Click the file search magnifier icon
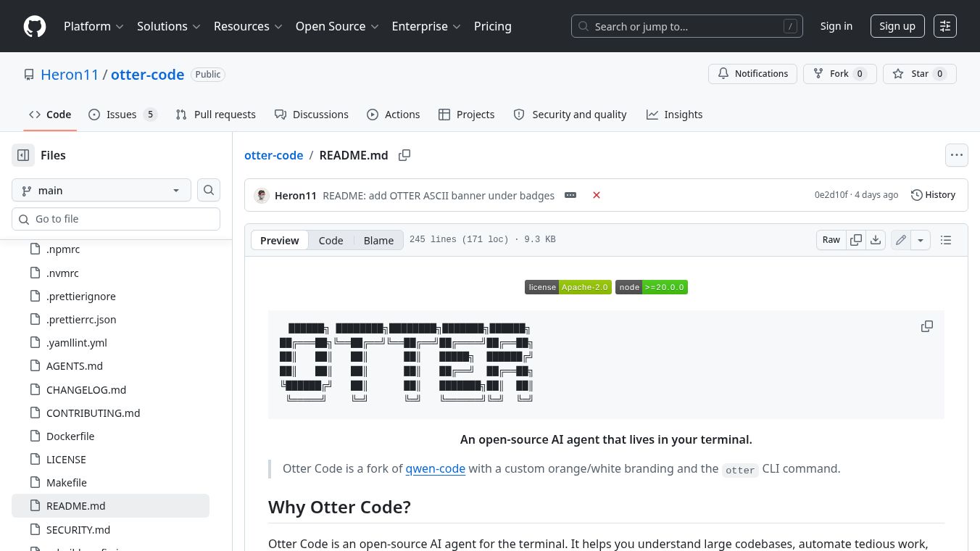980x551 pixels. [209, 190]
